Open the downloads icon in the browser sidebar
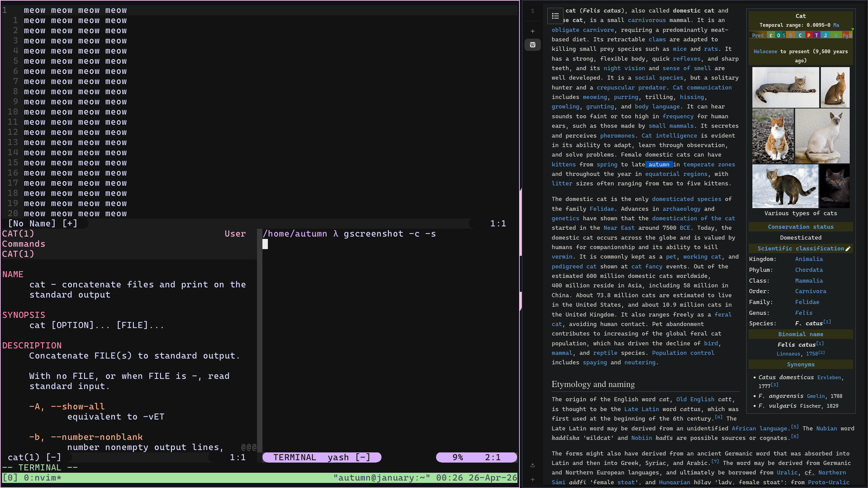 pos(533,465)
